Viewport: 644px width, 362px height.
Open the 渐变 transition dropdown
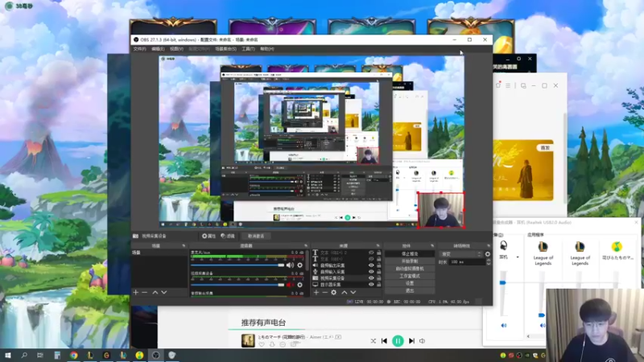click(x=460, y=254)
